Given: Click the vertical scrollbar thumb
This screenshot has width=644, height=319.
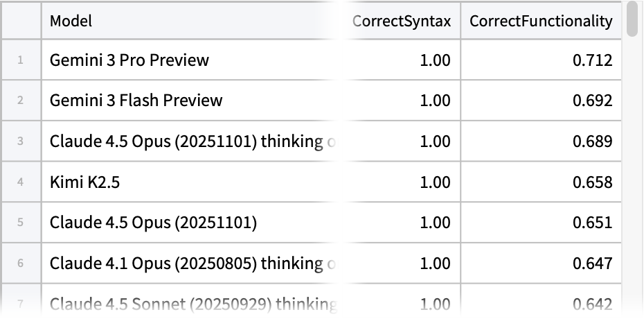Looking at the screenshot, I should [x=633, y=19].
